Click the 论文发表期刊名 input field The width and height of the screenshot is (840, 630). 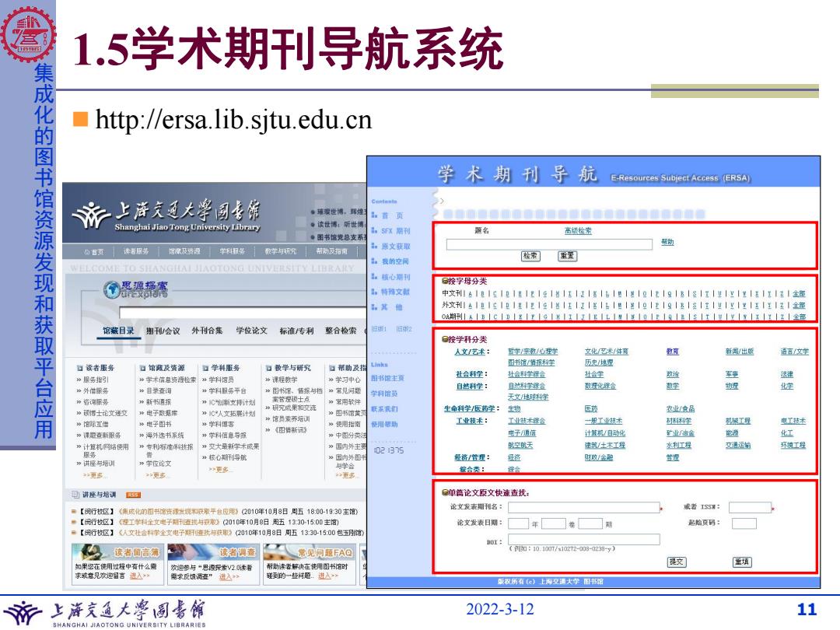(x=584, y=507)
